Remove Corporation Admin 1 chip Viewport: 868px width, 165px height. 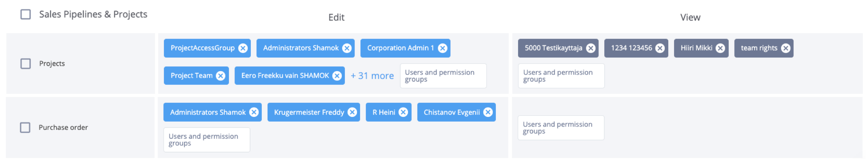tap(442, 48)
